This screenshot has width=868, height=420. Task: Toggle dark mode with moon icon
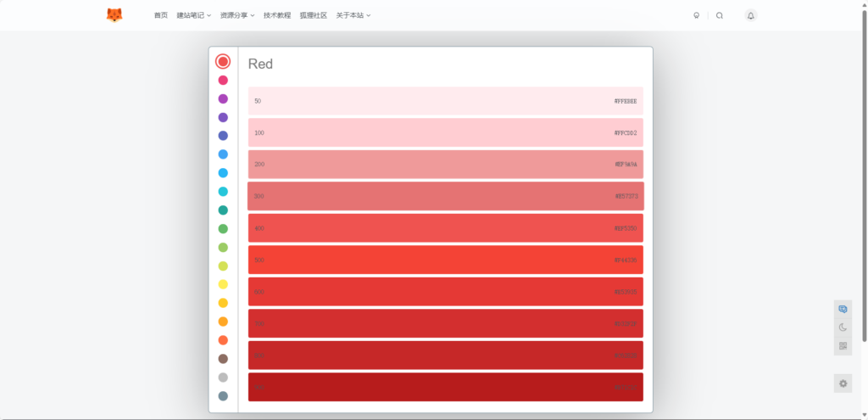point(843,328)
